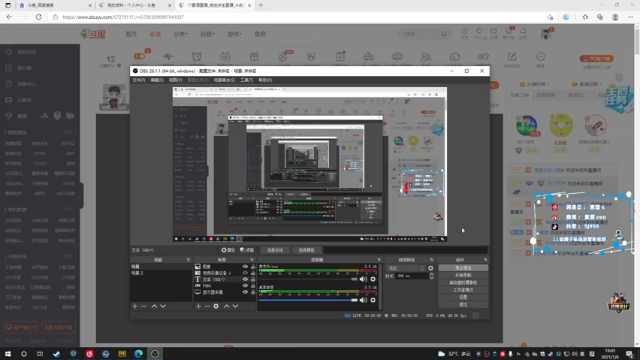Click the Douyu search magnifier icon

pos(444,34)
